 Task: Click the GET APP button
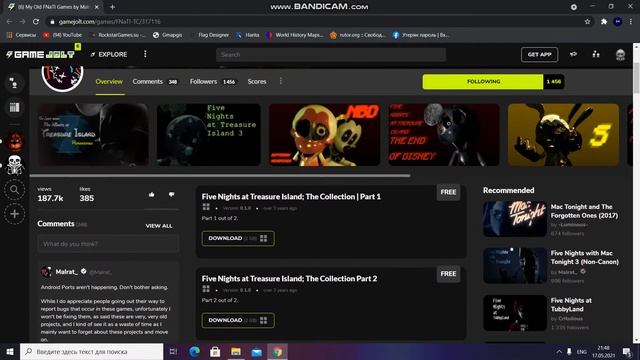pyautogui.click(x=539, y=54)
